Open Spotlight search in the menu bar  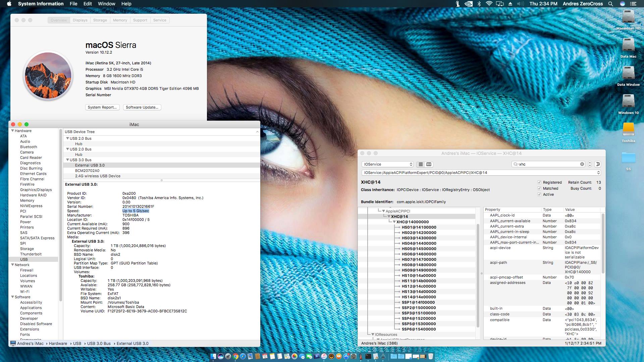pyautogui.click(x=610, y=4)
